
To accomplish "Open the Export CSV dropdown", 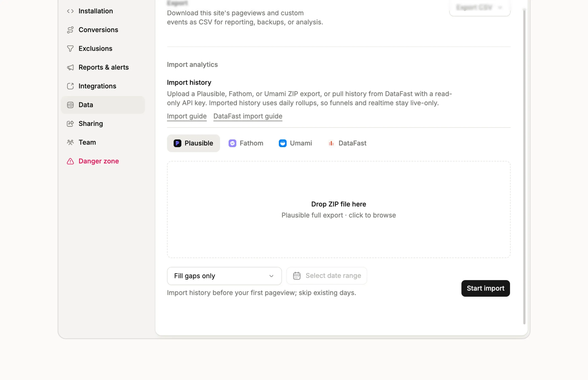I will point(480,8).
